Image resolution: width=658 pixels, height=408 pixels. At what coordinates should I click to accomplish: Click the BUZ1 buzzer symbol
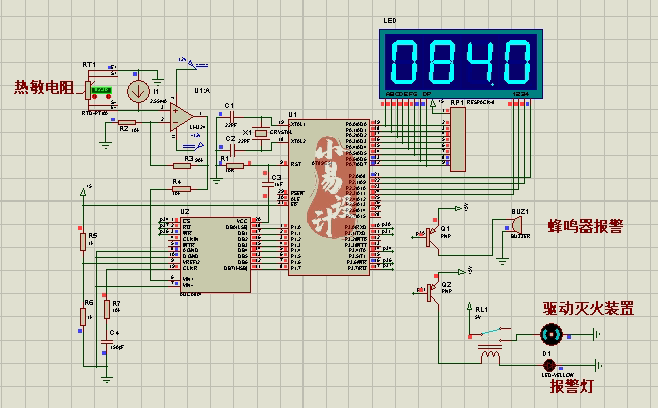[516, 225]
